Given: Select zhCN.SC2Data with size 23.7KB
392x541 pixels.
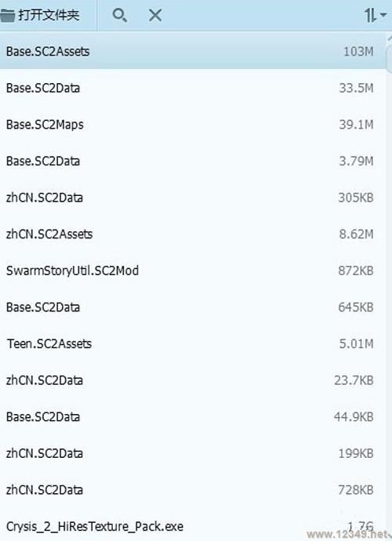Looking at the screenshot, I should click(193, 380).
